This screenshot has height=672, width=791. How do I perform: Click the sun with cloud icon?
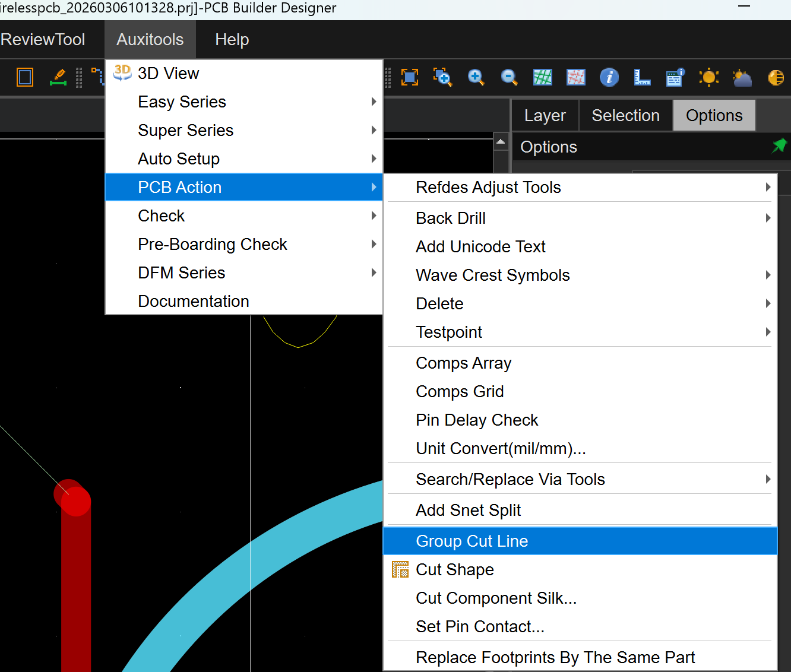[x=742, y=77]
